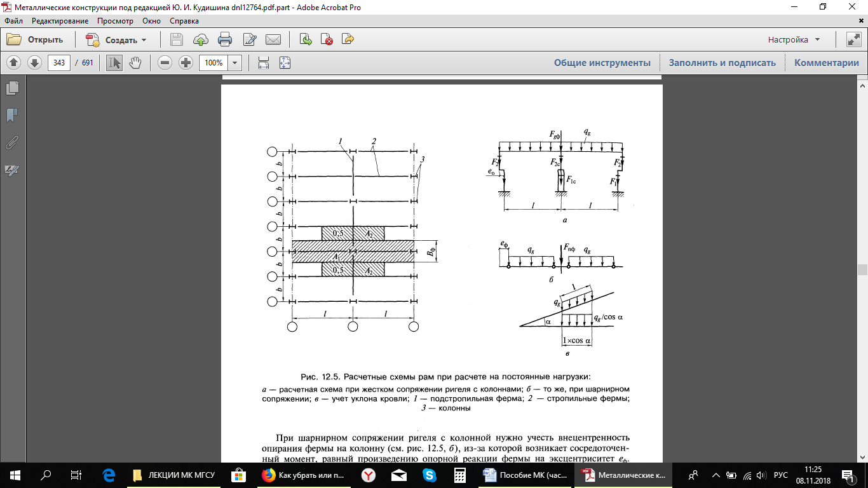The width and height of the screenshot is (868, 488).
Task: Open Yandex browser taskbar icon
Action: [x=369, y=475]
